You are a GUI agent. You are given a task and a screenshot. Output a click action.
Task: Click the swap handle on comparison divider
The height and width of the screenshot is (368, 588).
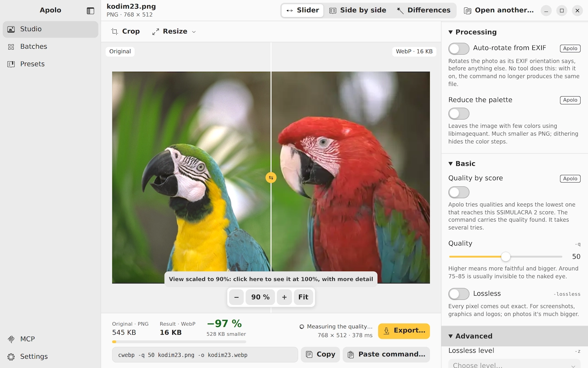coord(271,178)
